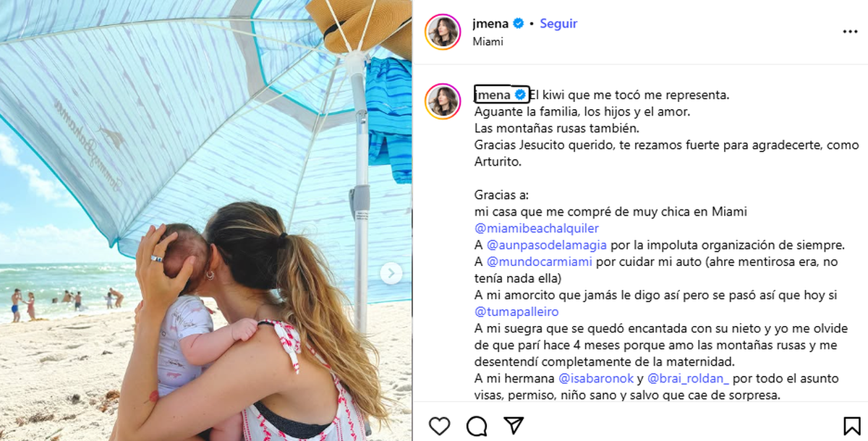The width and height of the screenshot is (868, 441).
Task: Click the beach photo of mother and baby
Action: pyautogui.click(x=206, y=220)
